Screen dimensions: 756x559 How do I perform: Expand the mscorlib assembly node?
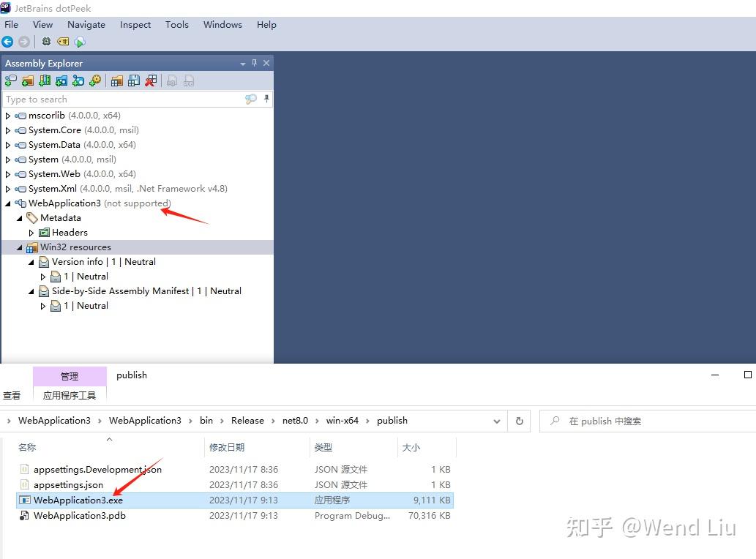pos(7,116)
